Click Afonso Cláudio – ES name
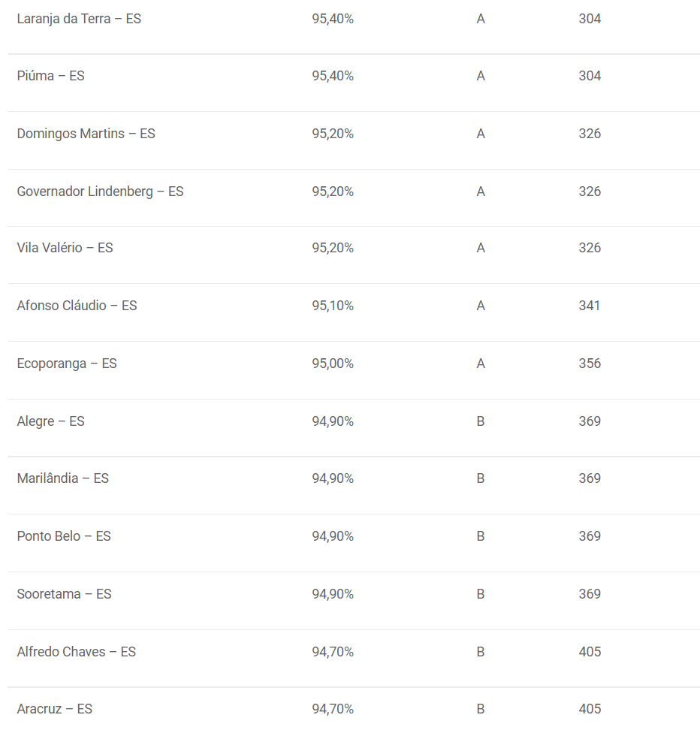This screenshot has width=700, height=733. pos(77,306)
